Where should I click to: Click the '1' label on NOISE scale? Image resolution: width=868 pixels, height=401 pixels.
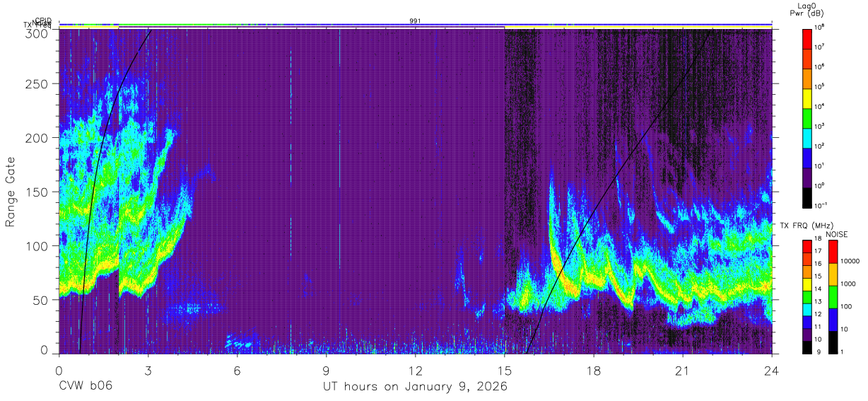(x=843, y=352)
